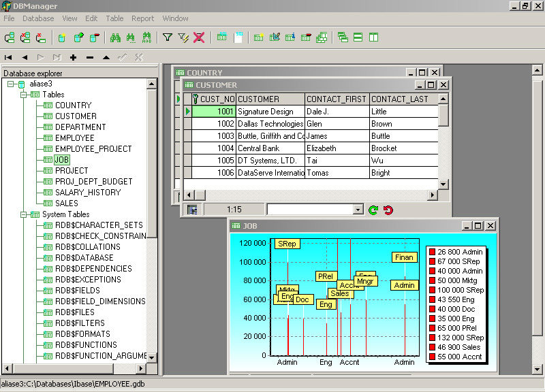Click the database explorer vertical scroll down arrow

[151, 357]
